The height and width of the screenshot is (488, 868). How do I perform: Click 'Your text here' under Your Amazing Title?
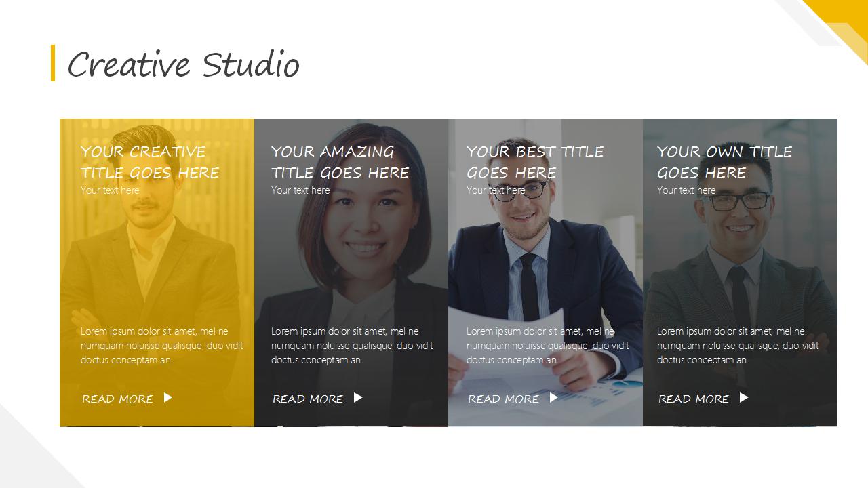pos(300,190)
